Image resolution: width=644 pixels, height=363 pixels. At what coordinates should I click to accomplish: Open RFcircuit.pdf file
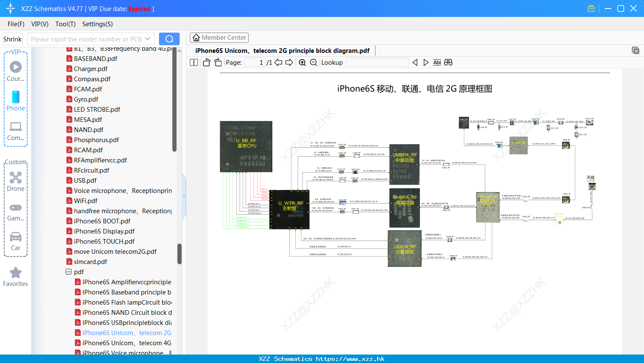coord(91,170)
